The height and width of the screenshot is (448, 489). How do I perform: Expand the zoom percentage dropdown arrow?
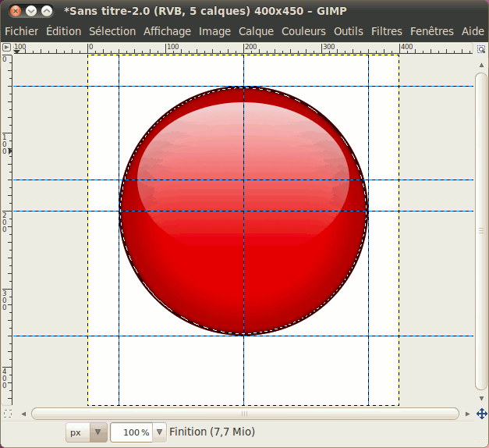tap(159, 432)
